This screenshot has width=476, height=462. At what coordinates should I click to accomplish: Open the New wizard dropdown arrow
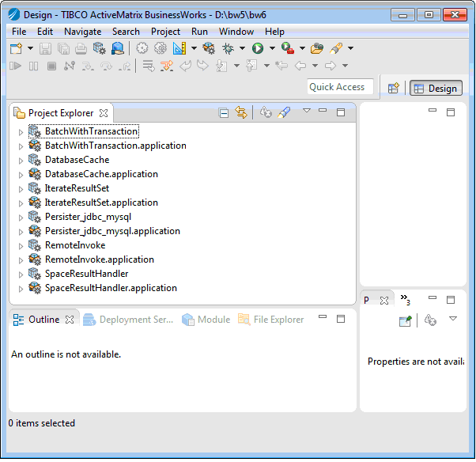pyautogui.click(x=30, y=48)
